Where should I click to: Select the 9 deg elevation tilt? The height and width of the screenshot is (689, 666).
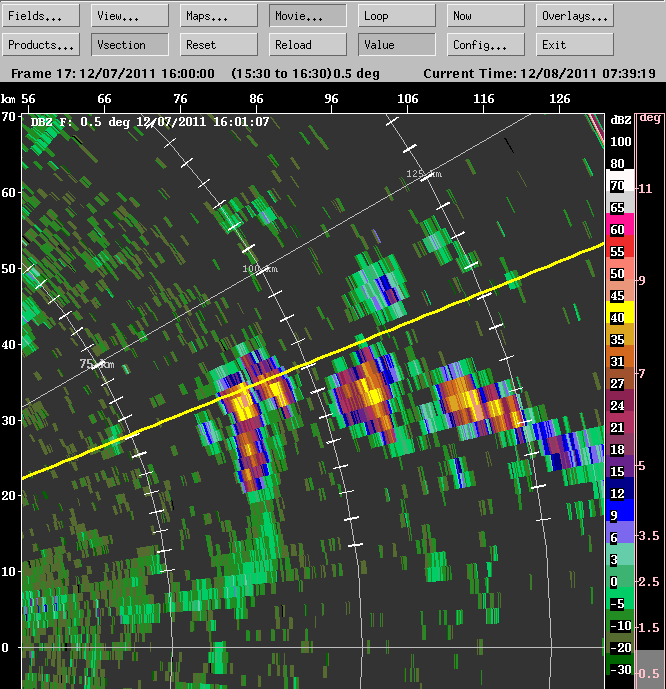642,280
